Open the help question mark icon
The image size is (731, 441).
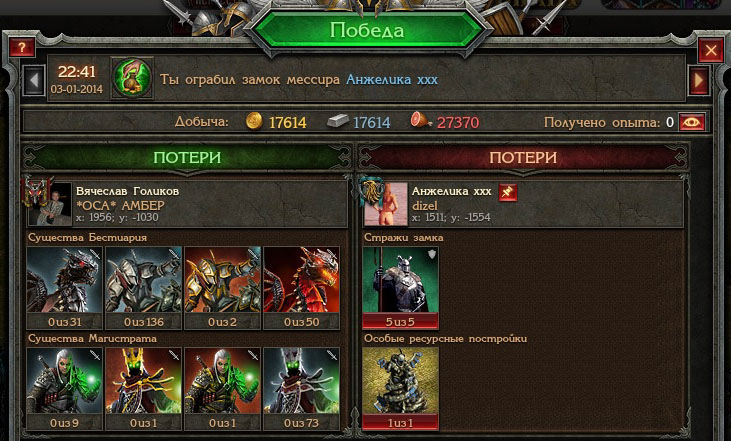[21, 47]
